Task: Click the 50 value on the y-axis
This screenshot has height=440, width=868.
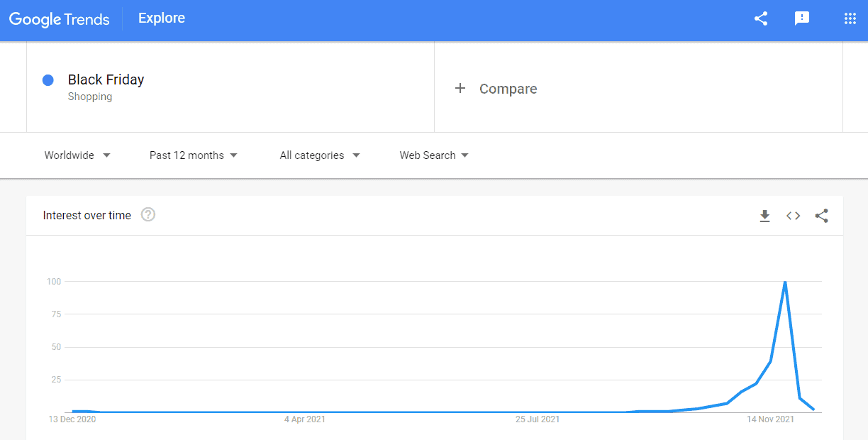Action: click(56, 347)
